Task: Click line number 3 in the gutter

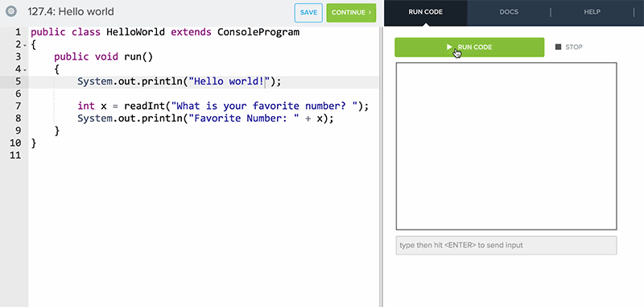Action: (x=18, y=56)
